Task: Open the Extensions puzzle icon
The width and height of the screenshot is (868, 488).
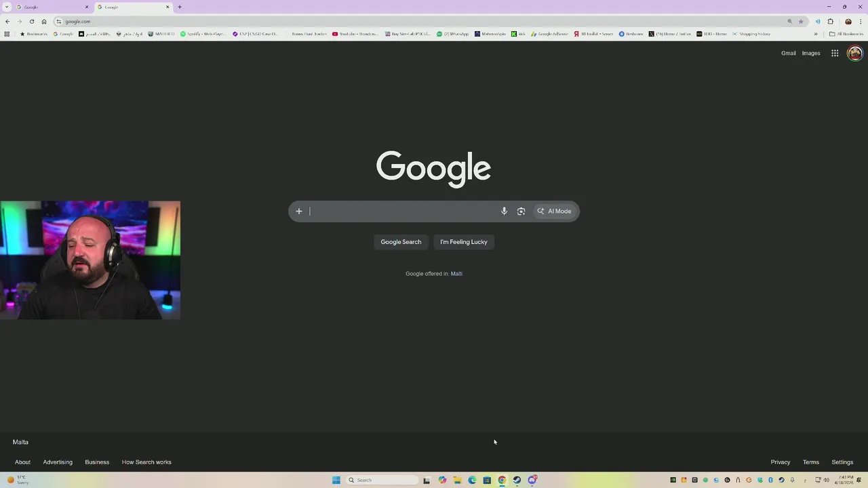Action: pos(830,21)
